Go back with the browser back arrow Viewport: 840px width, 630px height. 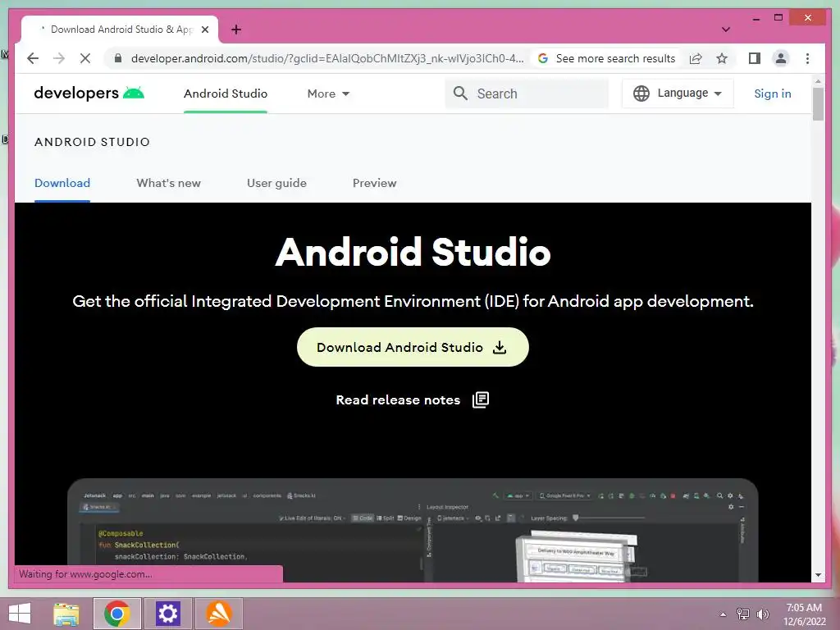click(33, 58)
